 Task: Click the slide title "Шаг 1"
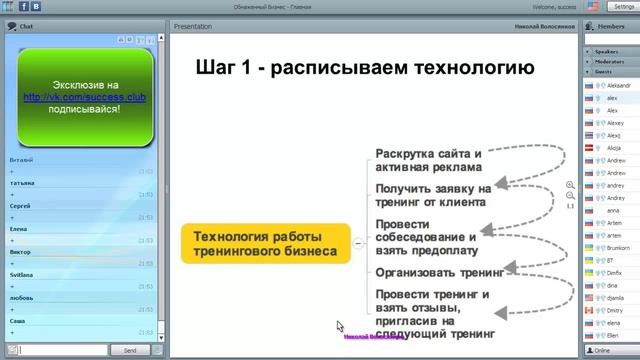(365, 67)
